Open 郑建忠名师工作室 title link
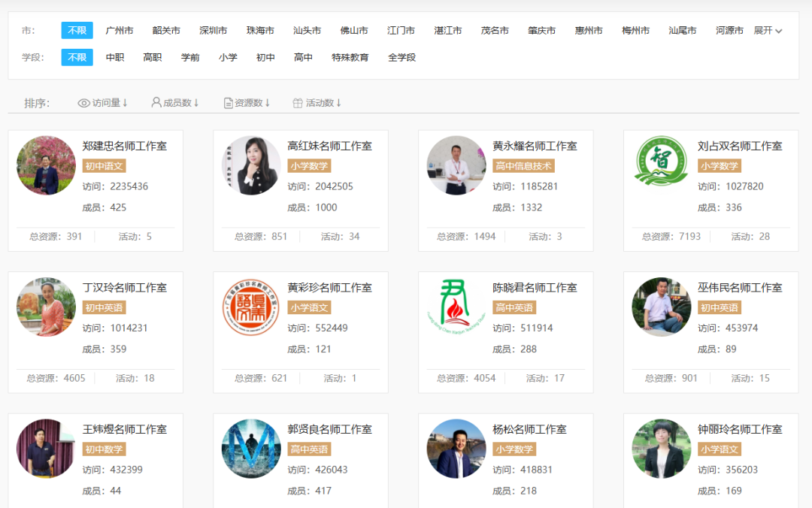Viewport: 812px width, 508px height. pyautogui.click(x=125, y=146)
